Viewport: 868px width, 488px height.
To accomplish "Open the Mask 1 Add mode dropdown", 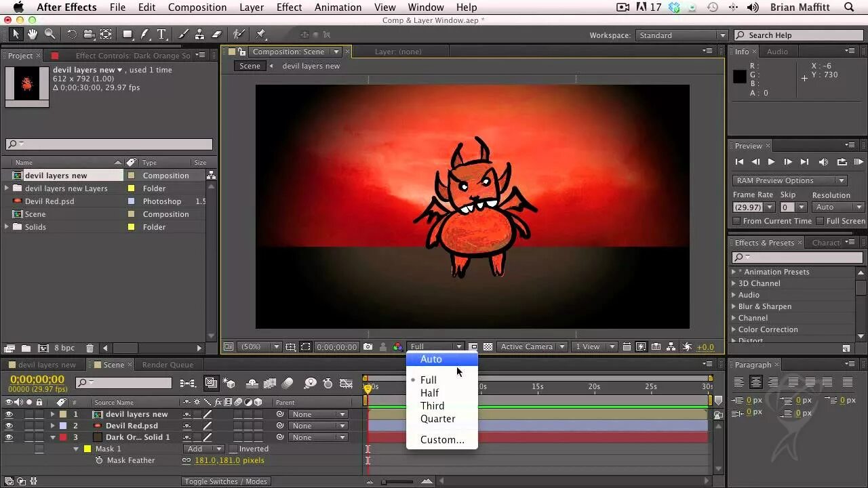I will pos(204,449).
